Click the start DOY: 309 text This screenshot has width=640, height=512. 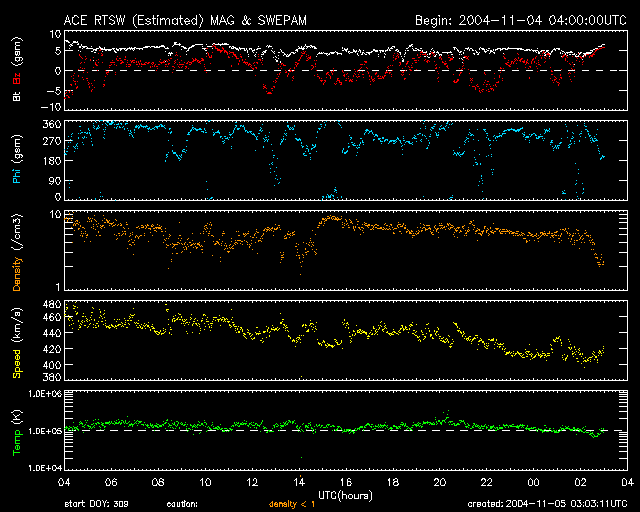(97, 503)
